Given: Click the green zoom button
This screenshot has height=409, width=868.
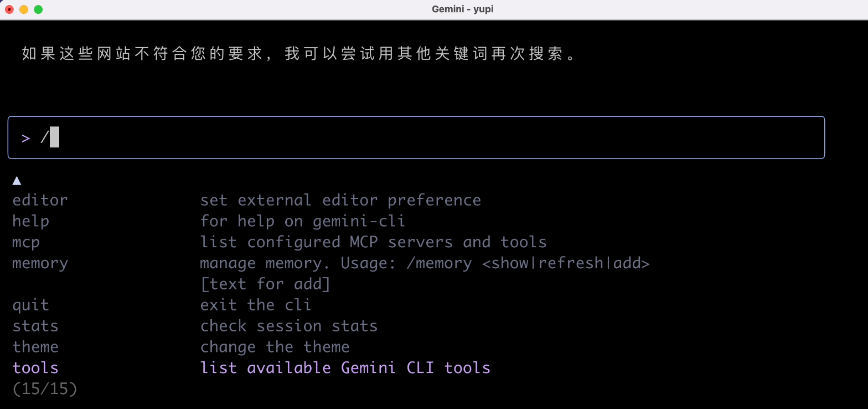Looking at the screenshot, I should click(38, 9).
